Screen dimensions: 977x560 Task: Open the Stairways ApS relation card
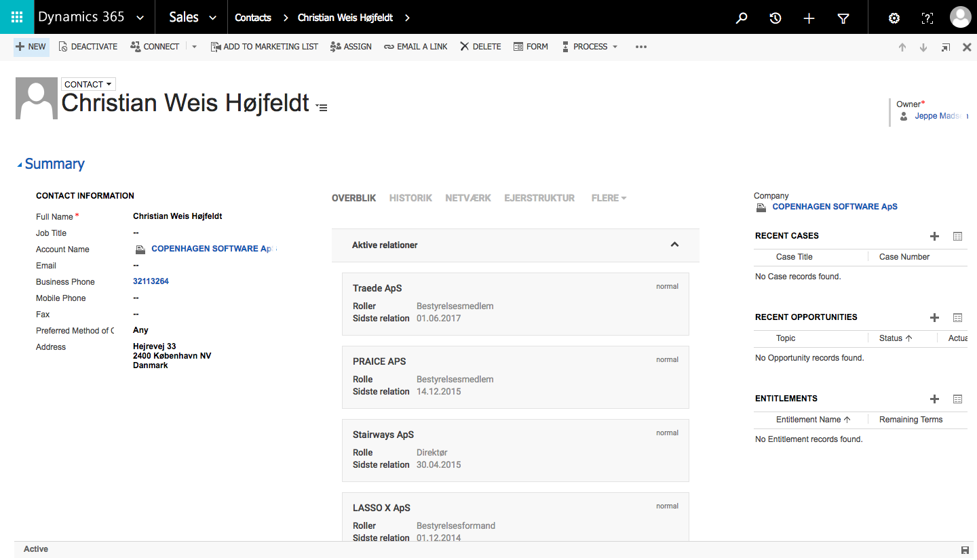(516, 450)
